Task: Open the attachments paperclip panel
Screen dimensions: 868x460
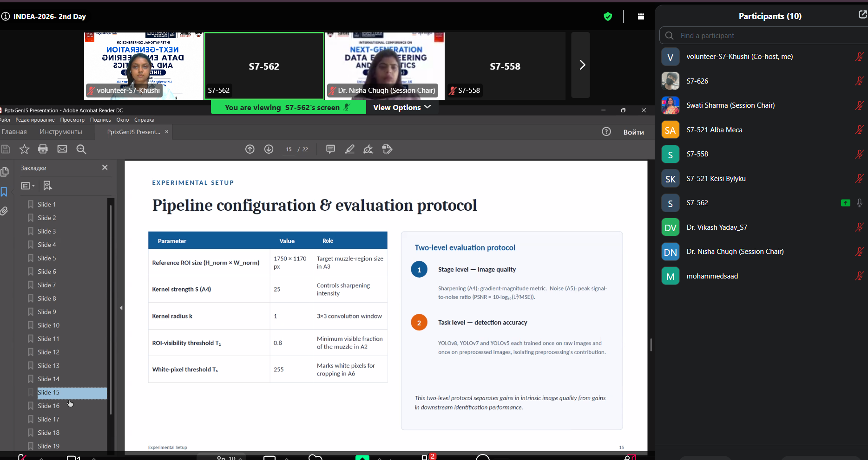Action: point(4,211)
